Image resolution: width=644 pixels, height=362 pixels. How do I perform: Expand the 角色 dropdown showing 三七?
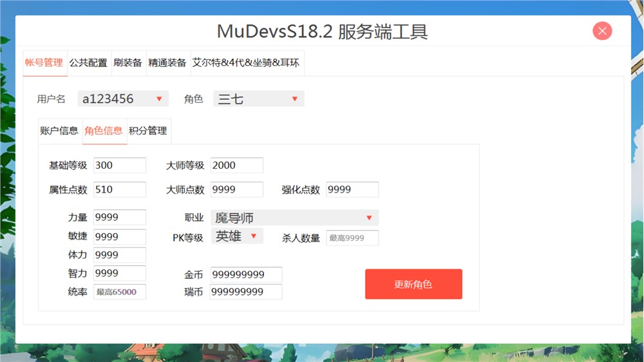coord(258,99)
